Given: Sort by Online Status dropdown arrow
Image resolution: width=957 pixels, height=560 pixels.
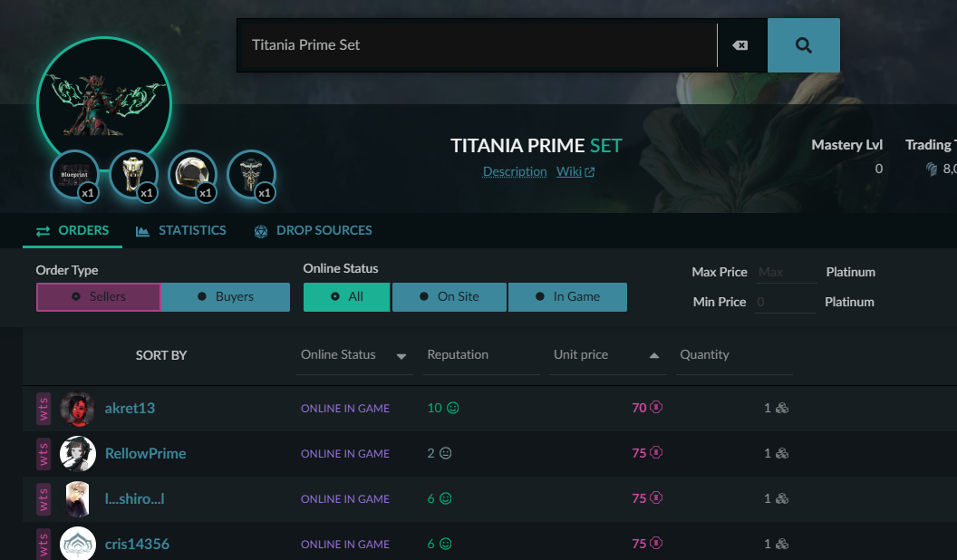Looking at the screenshot, I should pos(401,356).
